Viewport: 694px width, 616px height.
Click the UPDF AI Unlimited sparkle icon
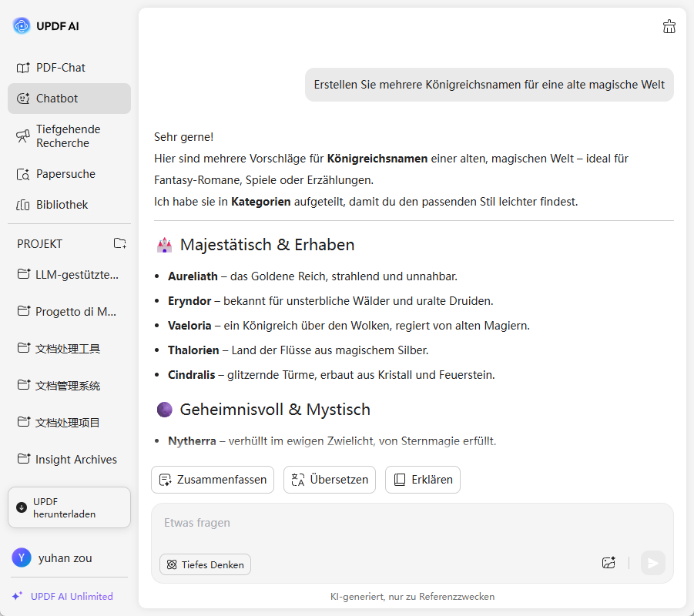17,596
